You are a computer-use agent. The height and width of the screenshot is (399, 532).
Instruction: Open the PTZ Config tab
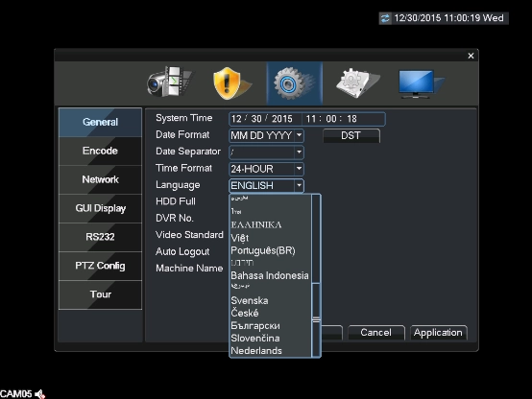pyautogui.click(x=100, y=266)
